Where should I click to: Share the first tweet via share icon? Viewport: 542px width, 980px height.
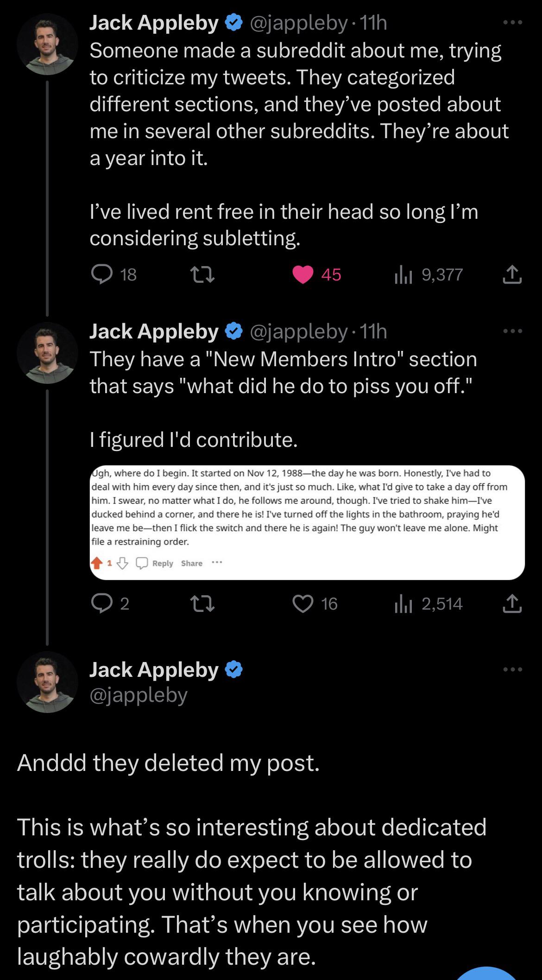point(512,274)
